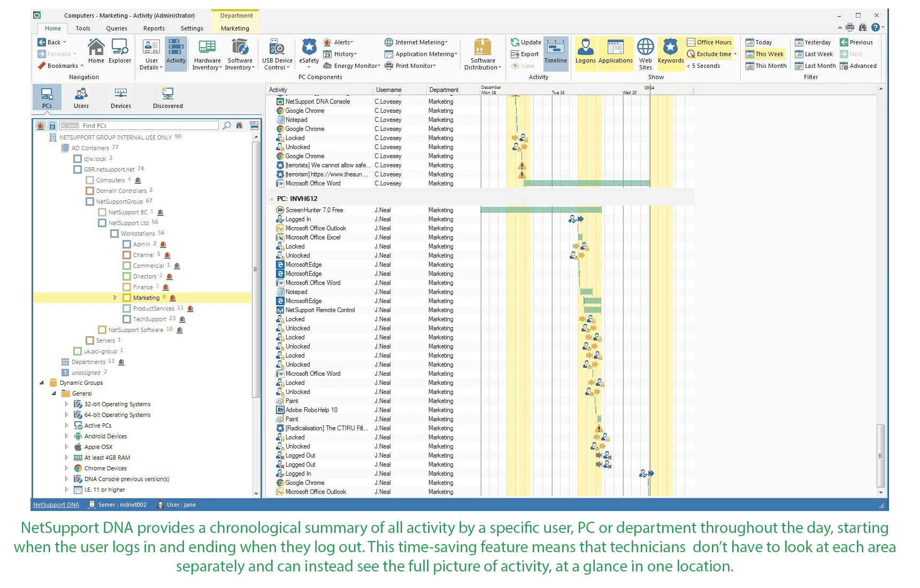920x588 pixels.
Task: Switch to the Reports ribbon tab
Action: [x=154, y=28]
